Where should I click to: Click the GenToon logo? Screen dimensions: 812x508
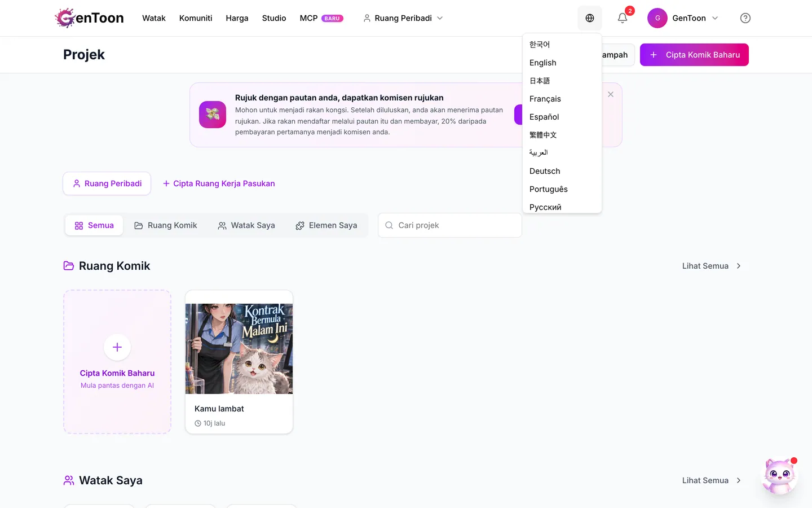pyautogui.click(x=90, y=18)
